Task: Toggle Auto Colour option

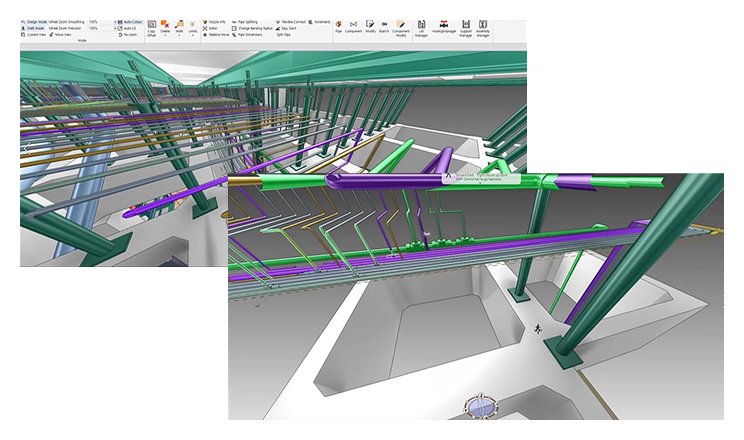Action: click(128, 21)
